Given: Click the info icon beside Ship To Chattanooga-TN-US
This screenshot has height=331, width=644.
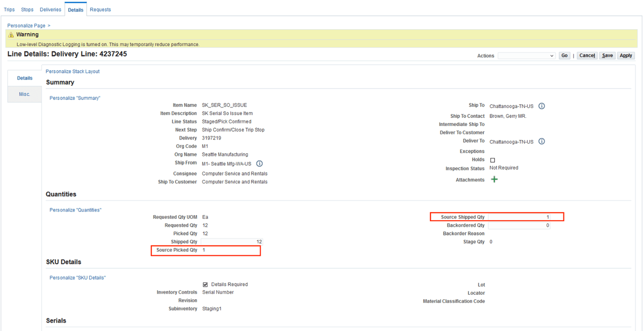Looking at the screenshot, I should 542,105.
